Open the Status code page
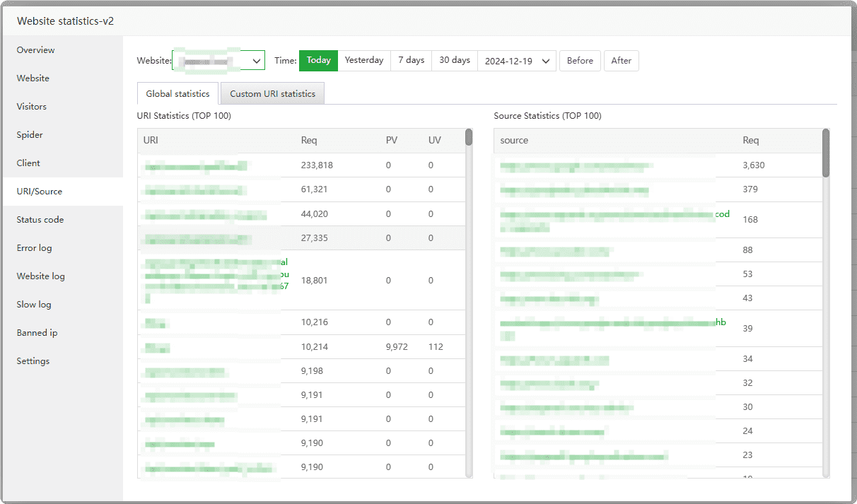 pyautogui.click(x=40, y=220)
